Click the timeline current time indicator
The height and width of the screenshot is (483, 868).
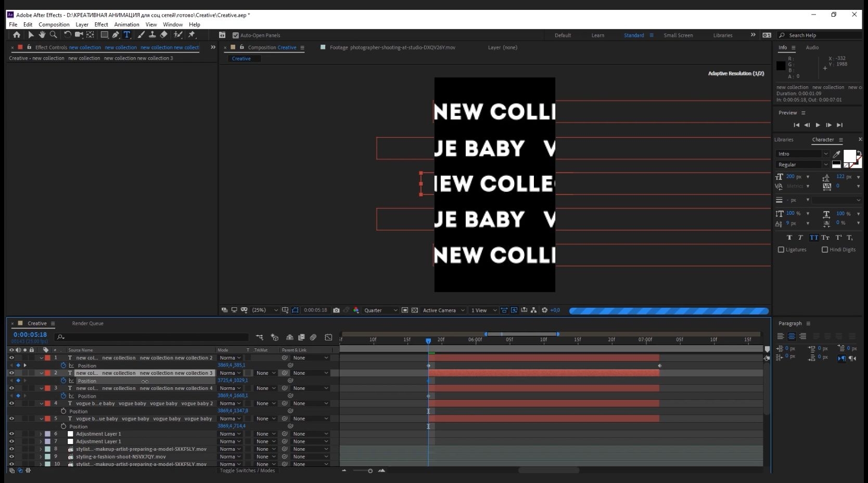tap(428, 341)
